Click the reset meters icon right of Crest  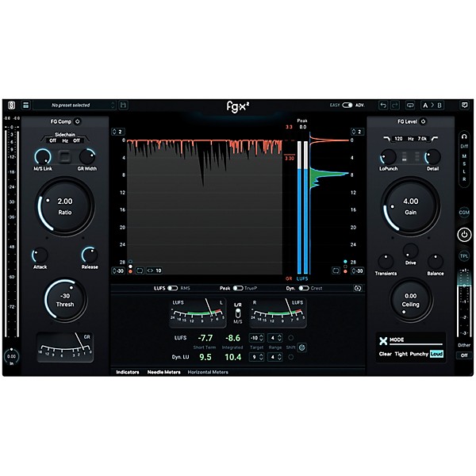click(x=358, y=288)
